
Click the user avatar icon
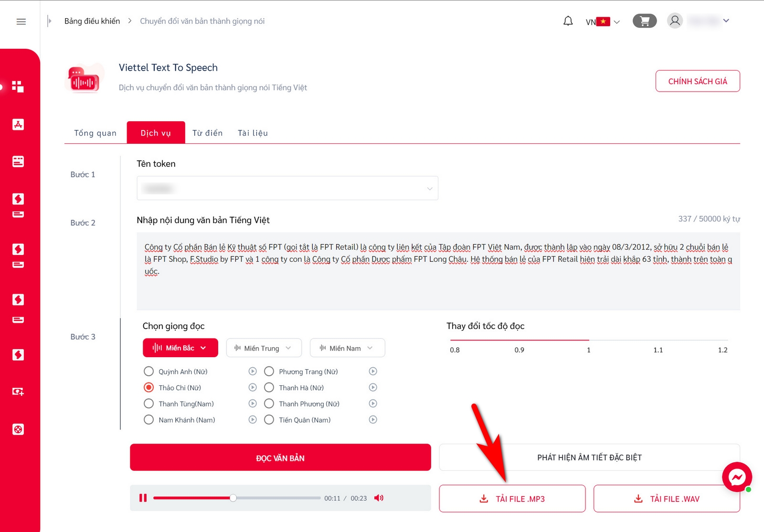(x=675, y=21)
